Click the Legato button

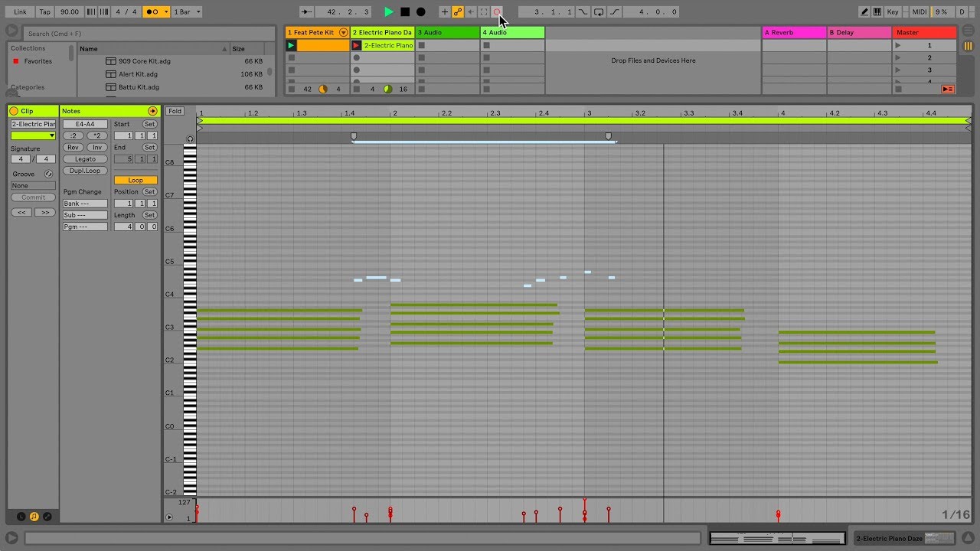click(86, 159)
